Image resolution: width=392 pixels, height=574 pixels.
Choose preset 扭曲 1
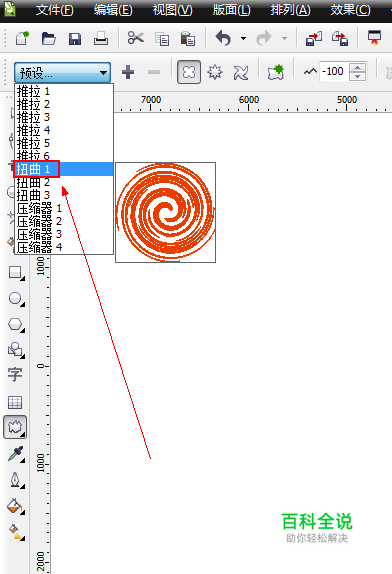64,169
